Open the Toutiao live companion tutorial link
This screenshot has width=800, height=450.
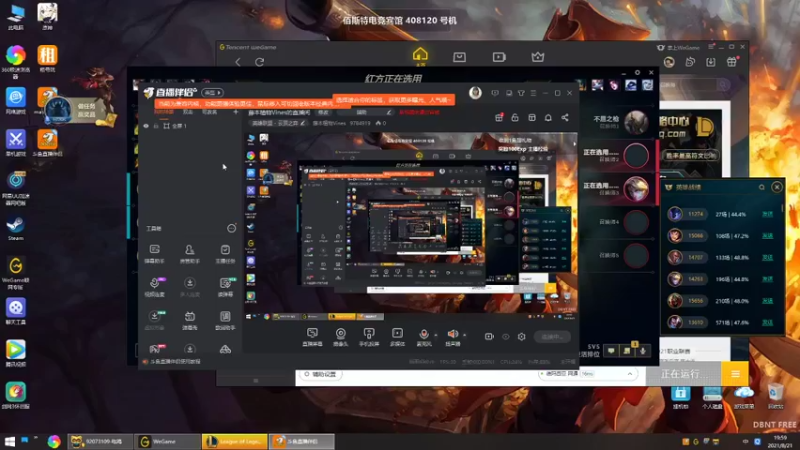click(175, 361)
